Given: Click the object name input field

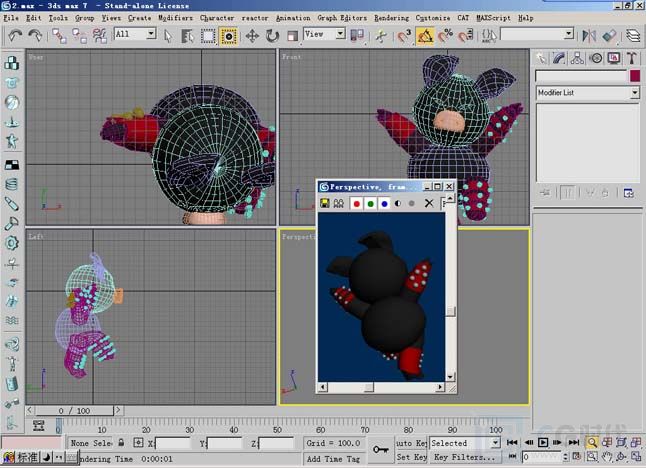Looking at the screenshot, I should 581,76.
